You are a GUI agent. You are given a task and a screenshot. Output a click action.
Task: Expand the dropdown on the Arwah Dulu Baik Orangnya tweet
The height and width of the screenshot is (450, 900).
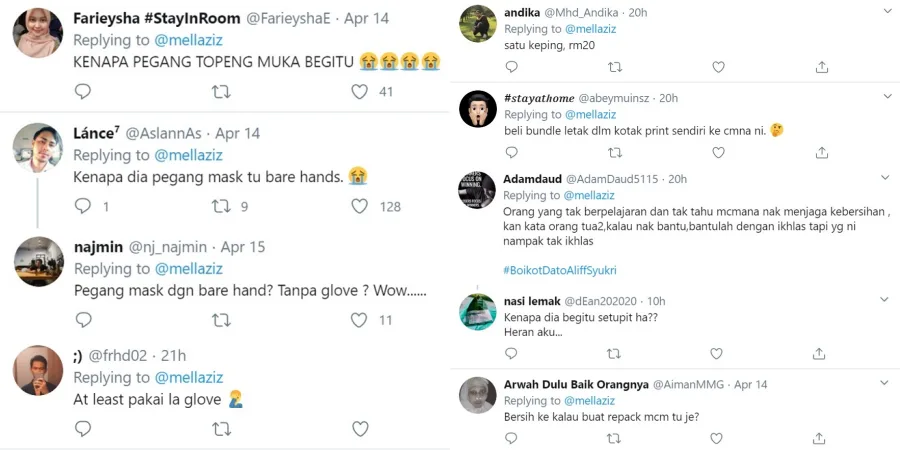[887, 383]
